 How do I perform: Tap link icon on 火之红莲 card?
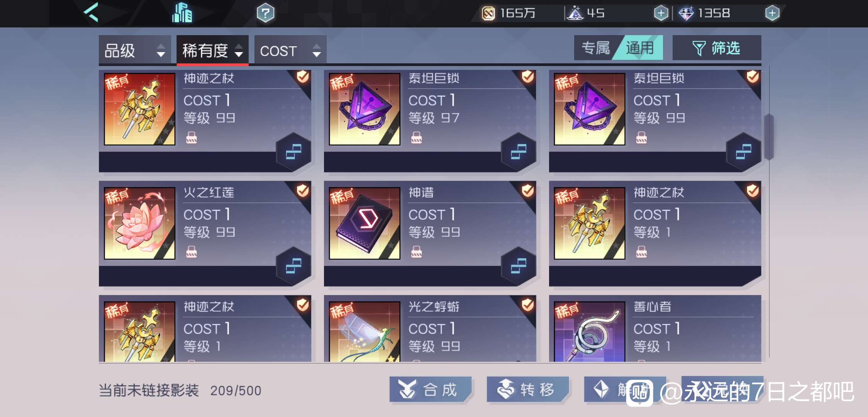coord(293,266)
